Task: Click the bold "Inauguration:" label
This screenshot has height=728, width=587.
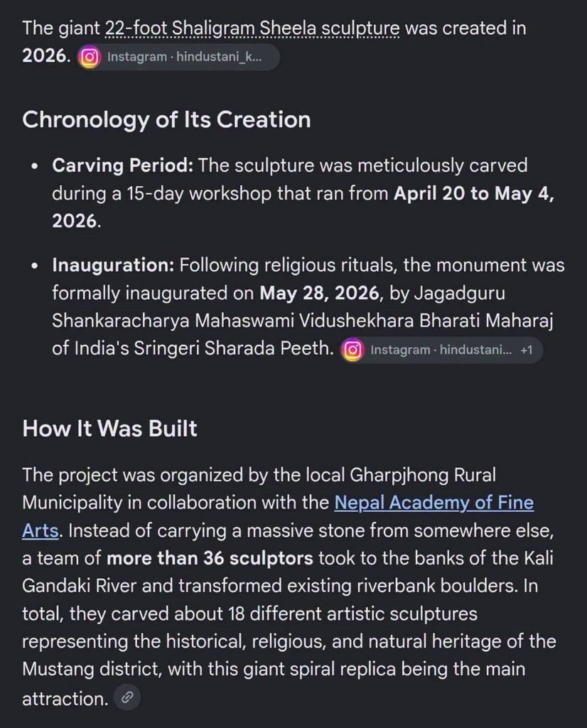Action: 113,265
